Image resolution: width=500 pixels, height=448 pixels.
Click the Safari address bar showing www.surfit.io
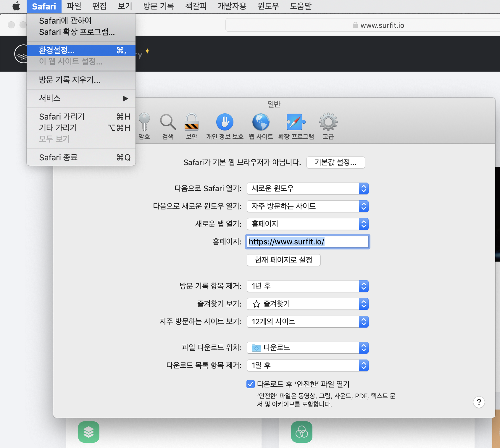tap(363, 25)
